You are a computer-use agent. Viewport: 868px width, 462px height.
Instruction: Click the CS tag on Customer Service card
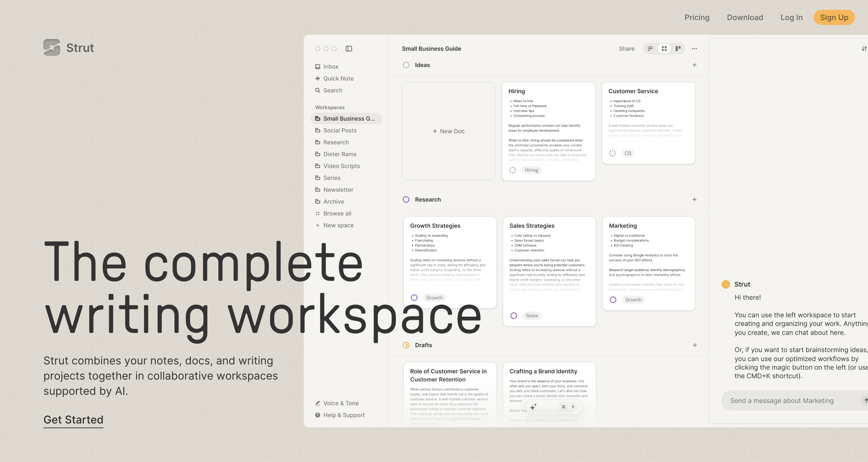click(628, 153)
